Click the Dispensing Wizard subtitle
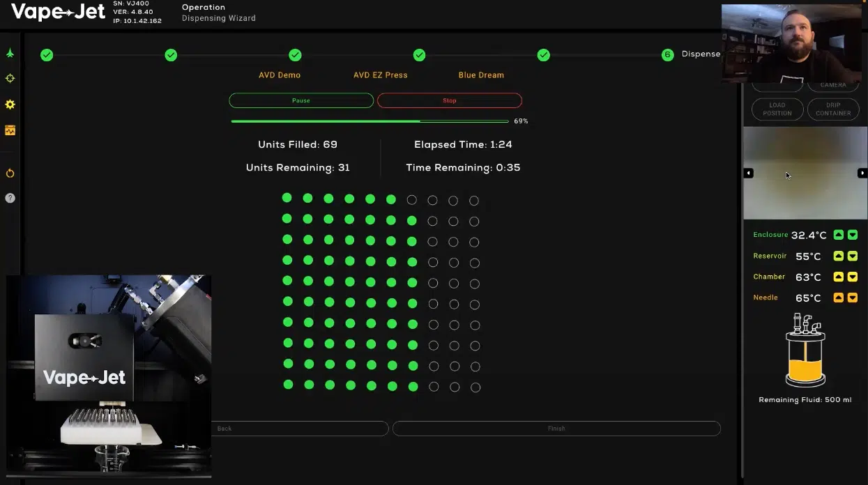The height and width of the screenshot is (485, 868). point(219,19)
